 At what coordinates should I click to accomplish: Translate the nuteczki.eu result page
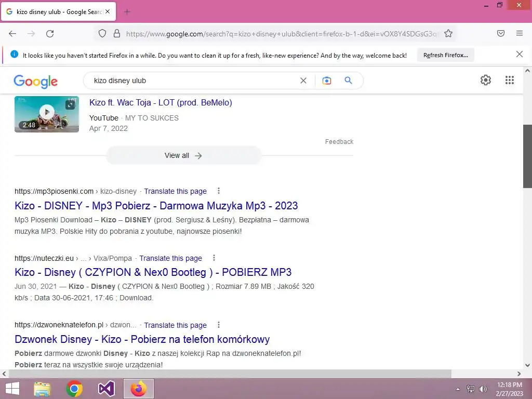[170, 258]
